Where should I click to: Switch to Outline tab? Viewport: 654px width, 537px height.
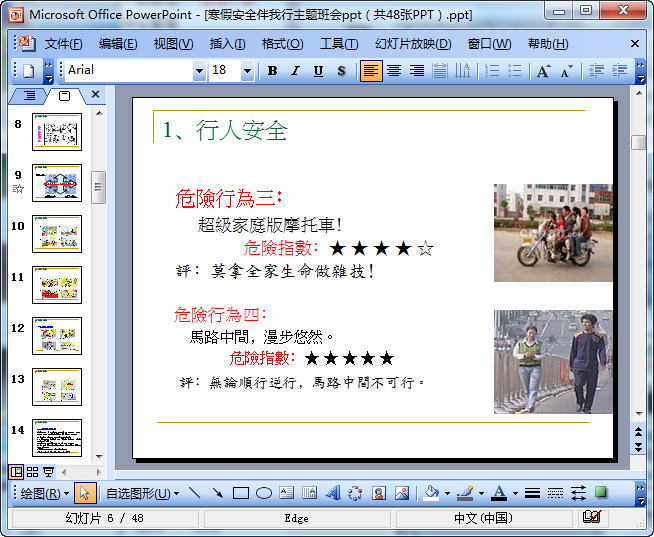tap(29, 96)
